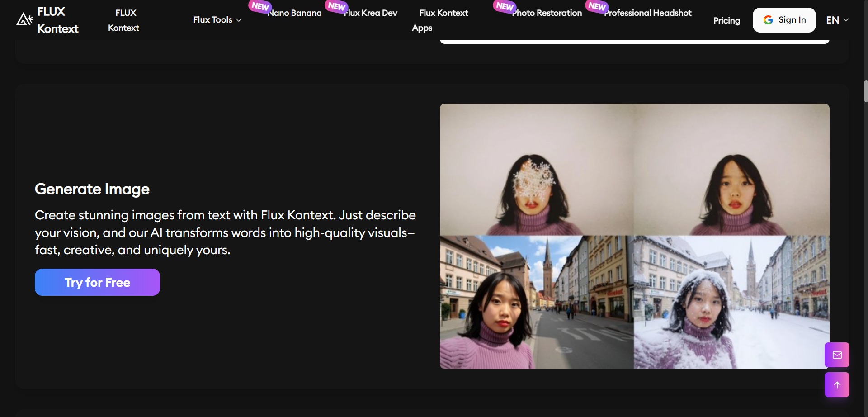868x417 pixels.
Task: Navigate to Photo Restoration
Action: pyautogui.click(x=547, y=13)
